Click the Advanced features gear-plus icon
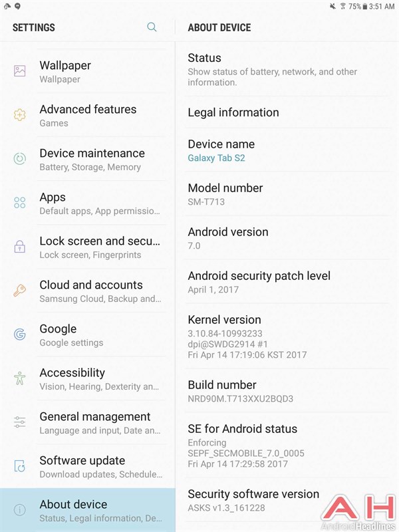The height and width of the screenshot is (532, 399). tap(20, 115)
